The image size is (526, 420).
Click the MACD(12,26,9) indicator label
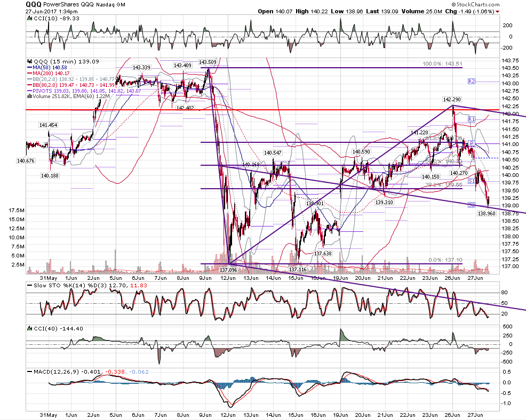[57, 371]
